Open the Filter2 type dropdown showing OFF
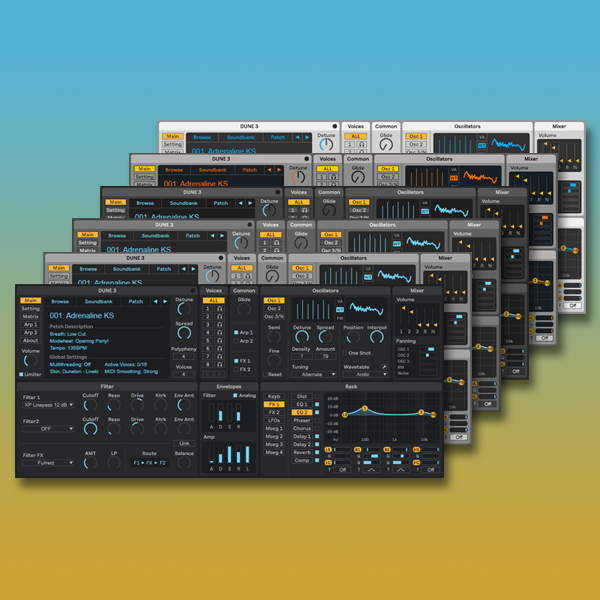600x600 pixels. [x=48, y=429]
